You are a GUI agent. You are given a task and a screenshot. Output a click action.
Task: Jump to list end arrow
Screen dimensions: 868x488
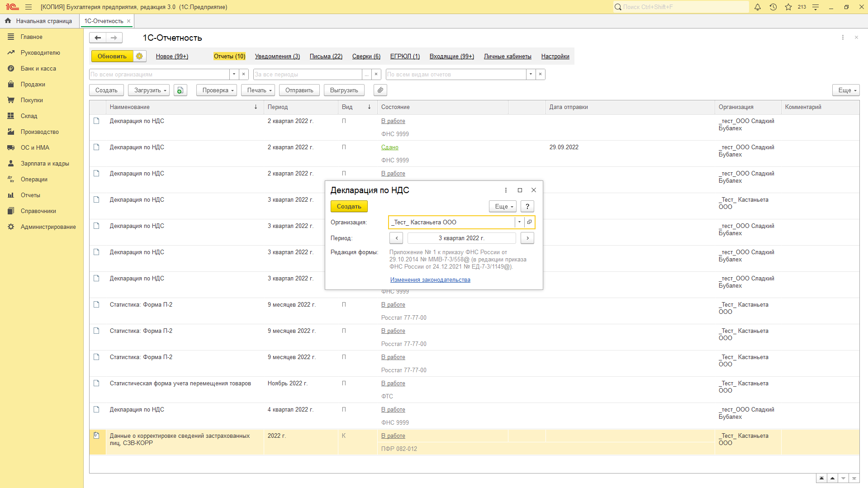pos(854,479)
